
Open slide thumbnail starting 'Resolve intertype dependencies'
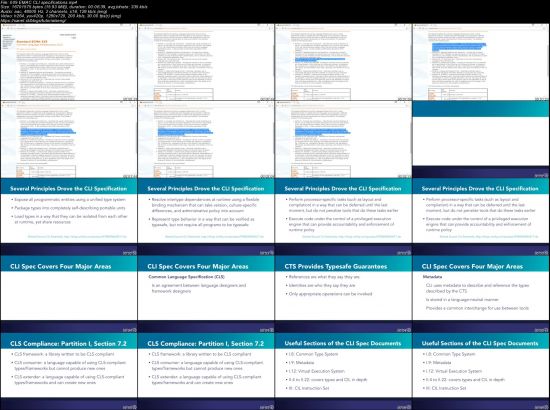click(x=206, y=217)
